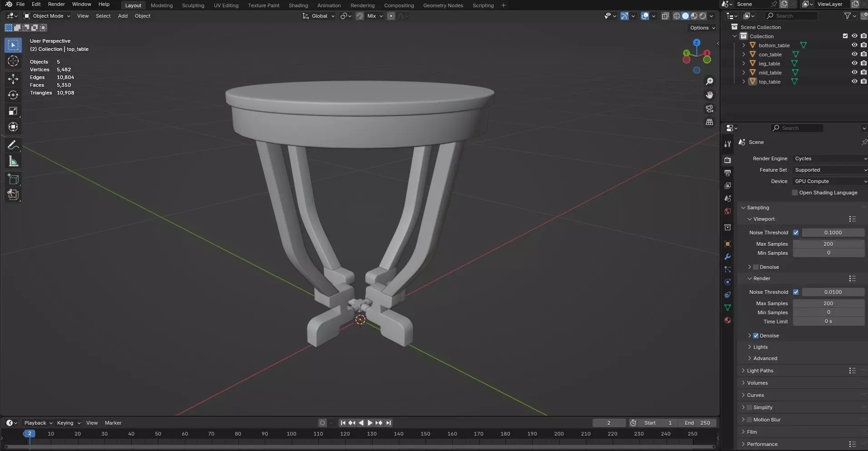Play animation forward
Viewport: 868px width, 451px height.
click(x=370, y=423)
